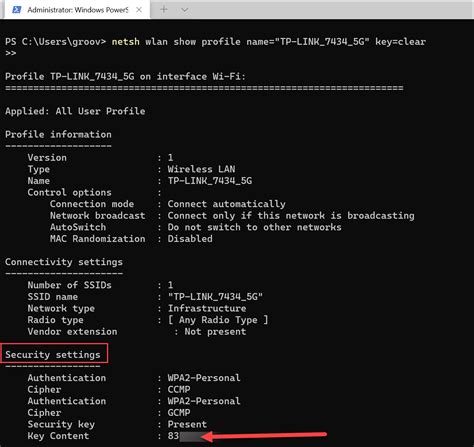The width and height of the screenshot is (474, 447).
Task: Click the 'Connectivity settings' heading
Action: pos(64,262)
